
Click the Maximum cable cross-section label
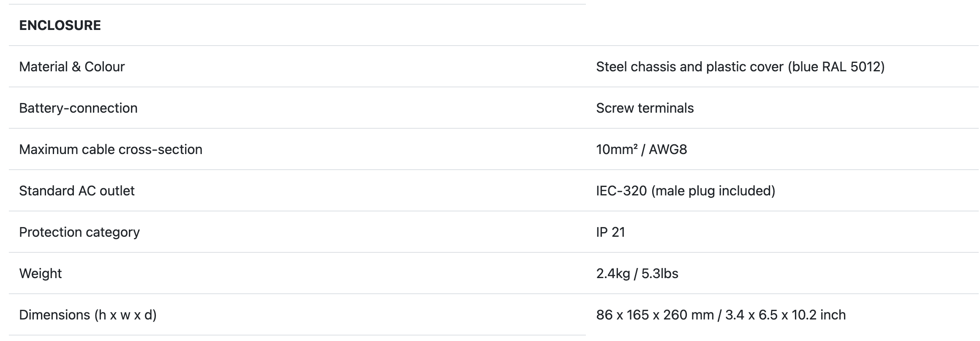111,149
